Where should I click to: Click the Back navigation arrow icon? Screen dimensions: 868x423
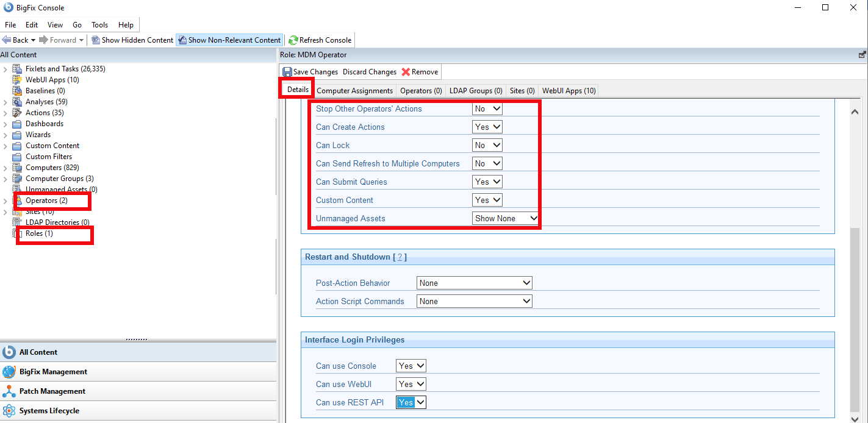[7, 40]
